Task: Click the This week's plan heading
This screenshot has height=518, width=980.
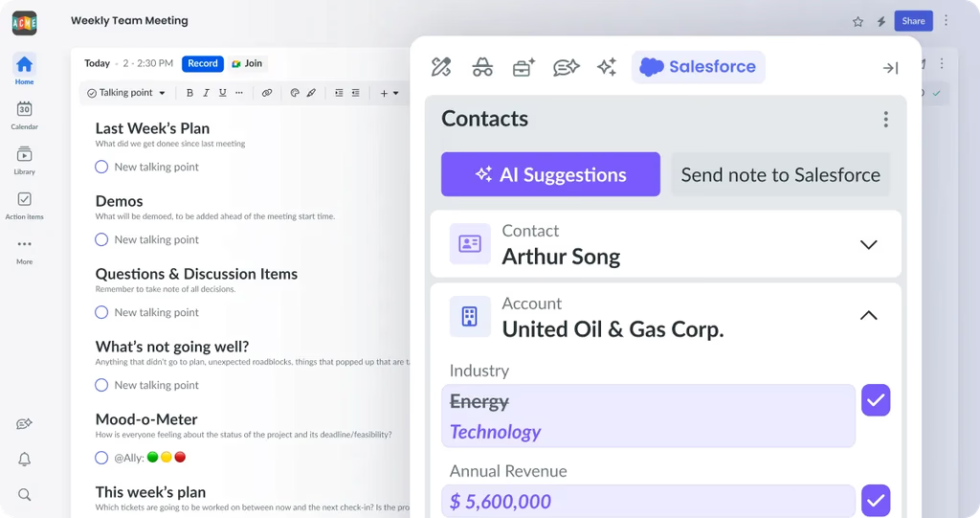Action: 150,492
